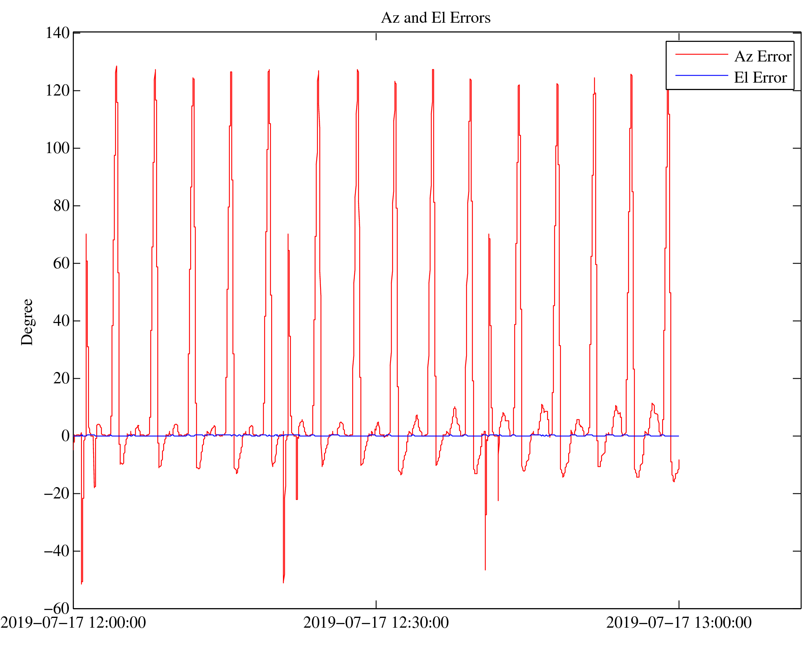This screenshot has height=659, width=812.
Task: Click the −40 y-axis tick label
Action: (57, 551)
